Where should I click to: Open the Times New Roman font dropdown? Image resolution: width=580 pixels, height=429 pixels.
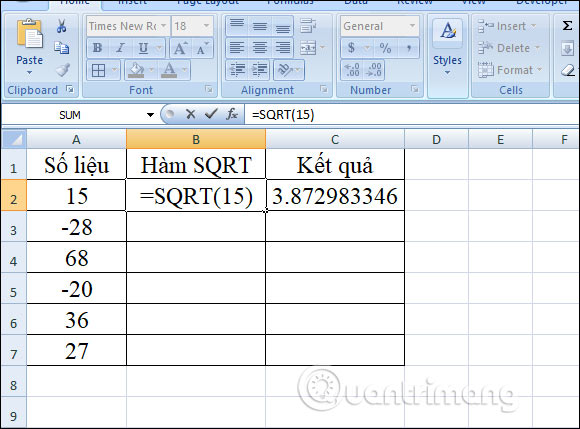pyautogui.click(x=163, y=26)
